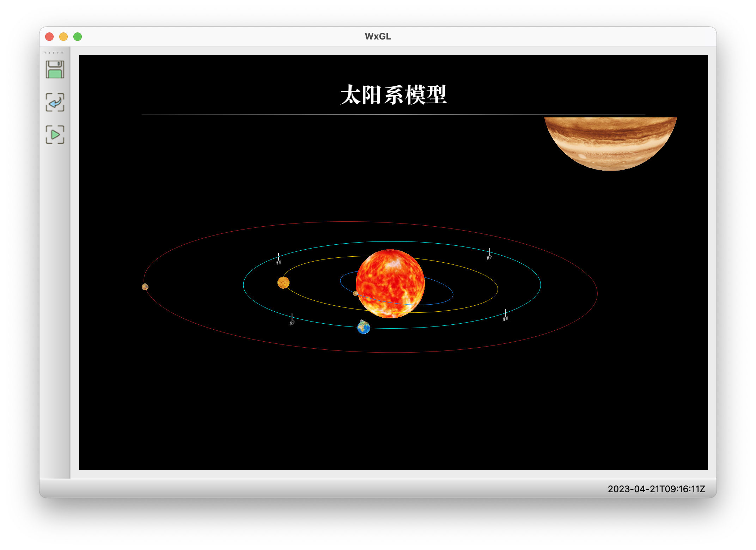Click the WxGL window title
The height and width of the screenshot is (550, 756).
coord(378,36)
